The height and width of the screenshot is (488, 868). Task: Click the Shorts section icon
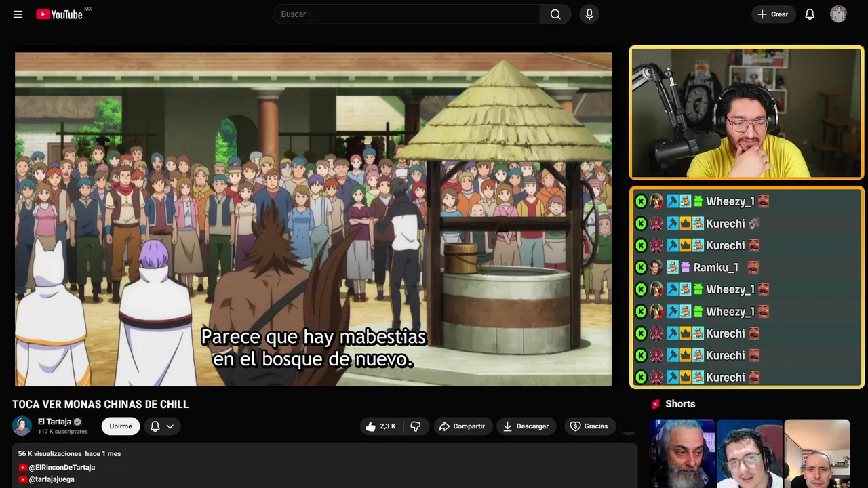656,404
